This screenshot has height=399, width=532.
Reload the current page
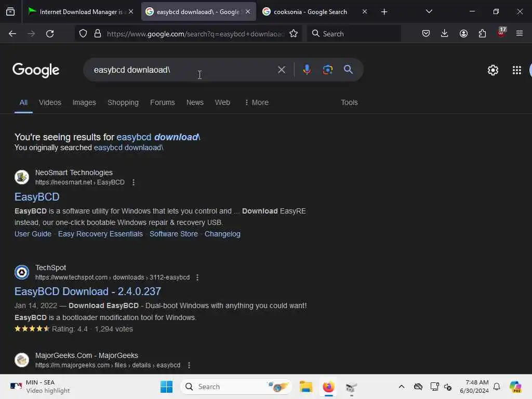pos(50,34)
